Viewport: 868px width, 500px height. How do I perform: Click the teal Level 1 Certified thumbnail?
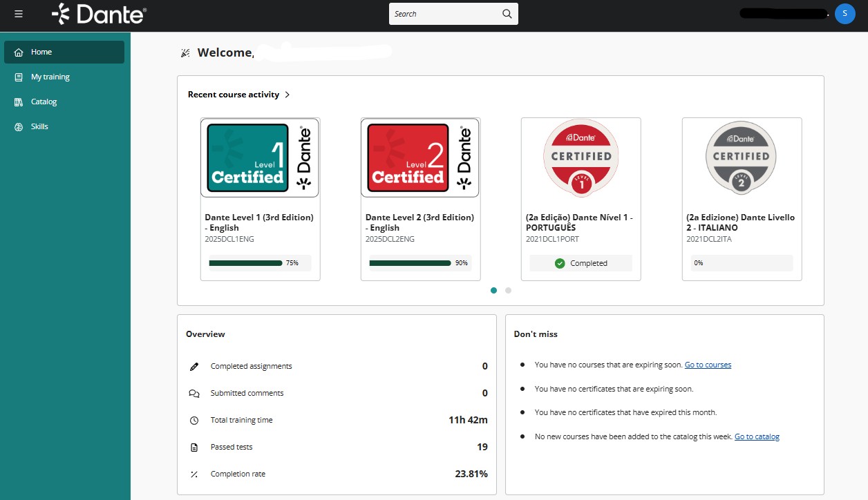click(260, 158)
